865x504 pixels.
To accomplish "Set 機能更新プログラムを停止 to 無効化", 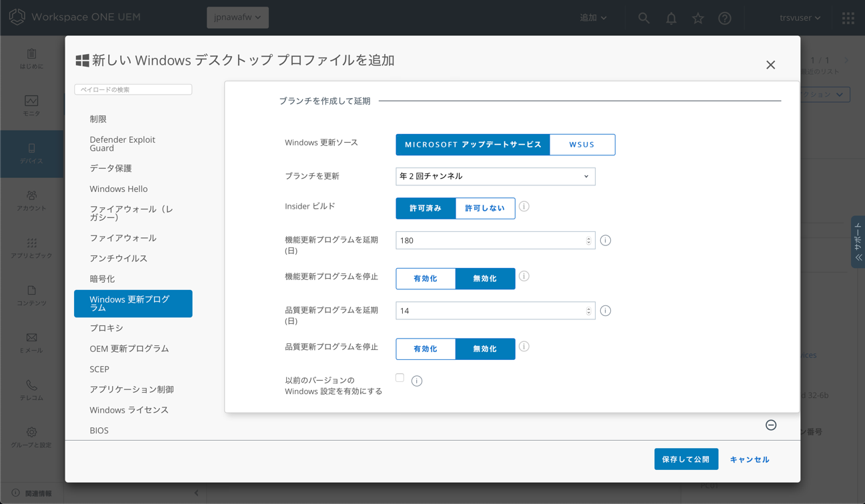I will tap(485, 279).
